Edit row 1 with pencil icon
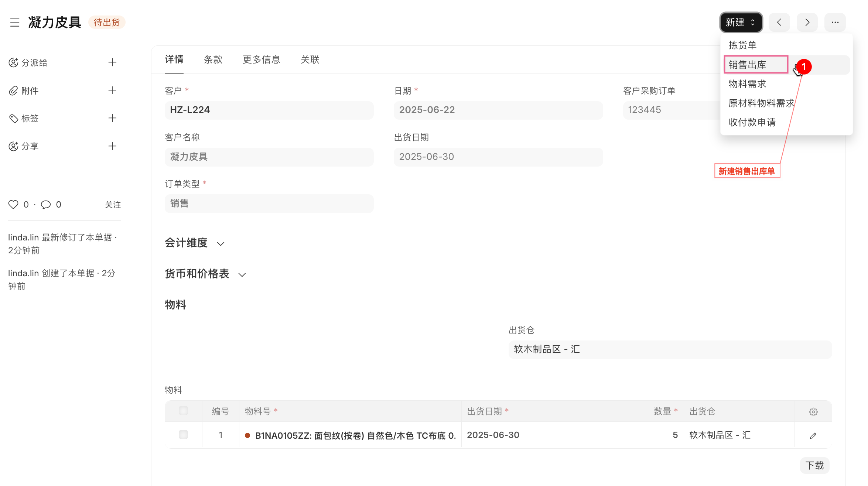The height and width of the screenshot is (486, 868). [x=813, y=435]
